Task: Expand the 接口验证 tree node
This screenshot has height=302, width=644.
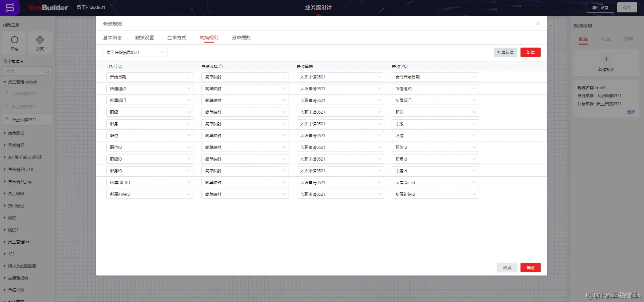Action: point(5,205)
